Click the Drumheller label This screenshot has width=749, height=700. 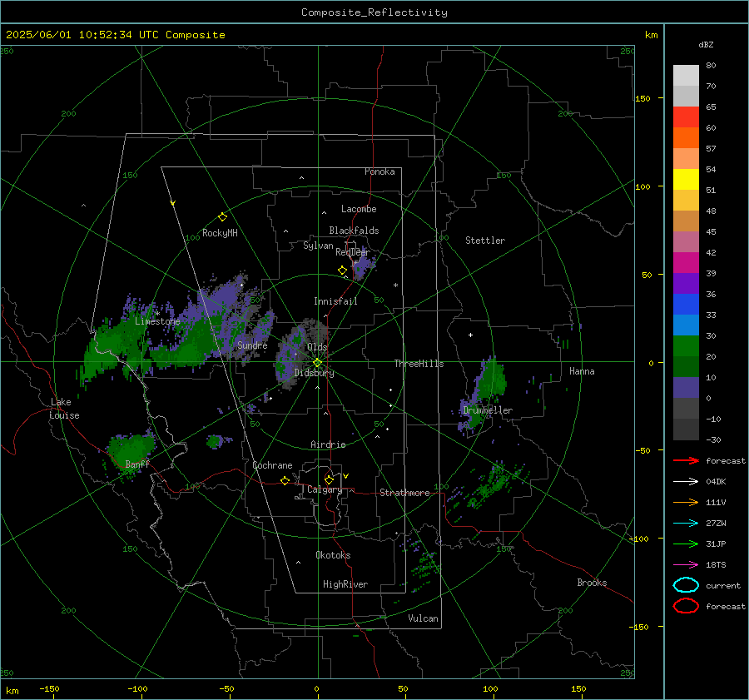488,410
